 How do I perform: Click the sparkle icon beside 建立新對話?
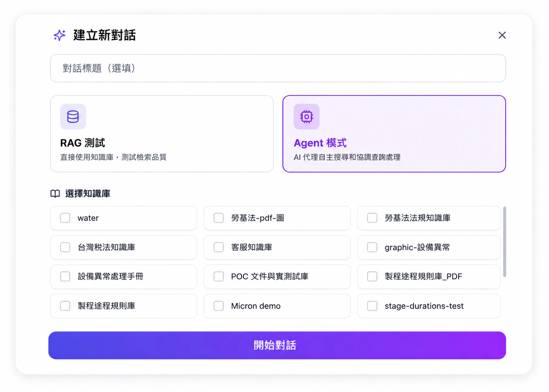(x=59, y=35)
